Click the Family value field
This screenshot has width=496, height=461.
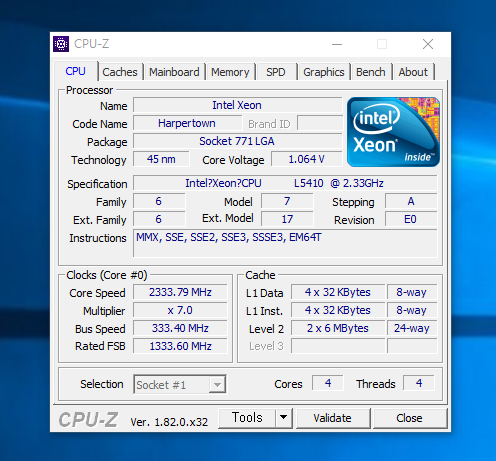(x=159, y=201)
